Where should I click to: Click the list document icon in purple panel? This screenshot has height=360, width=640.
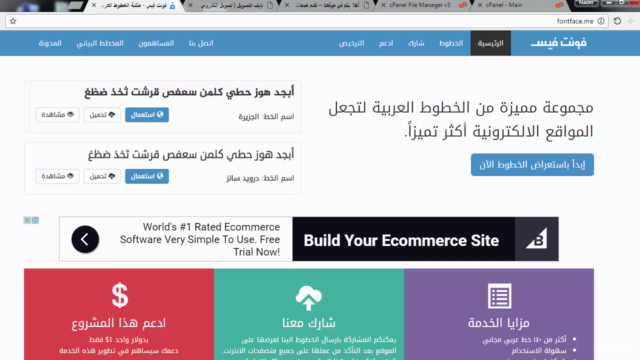tap(499, 296)
